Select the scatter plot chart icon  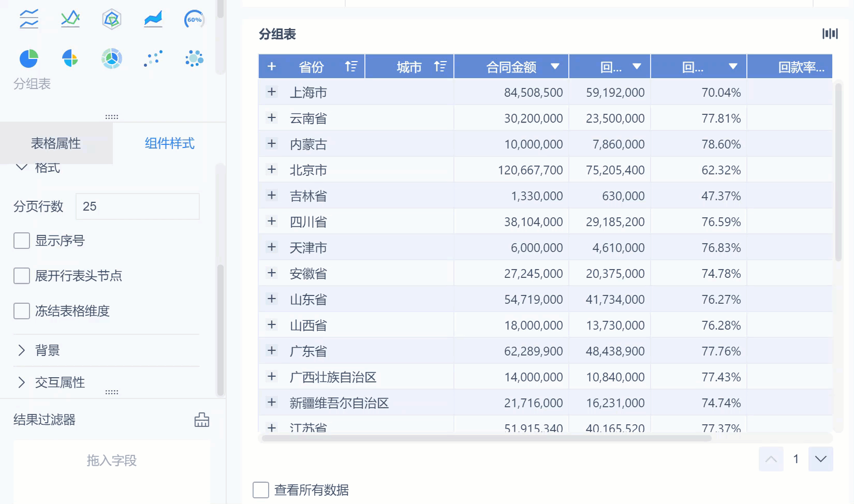click(153, 58)
